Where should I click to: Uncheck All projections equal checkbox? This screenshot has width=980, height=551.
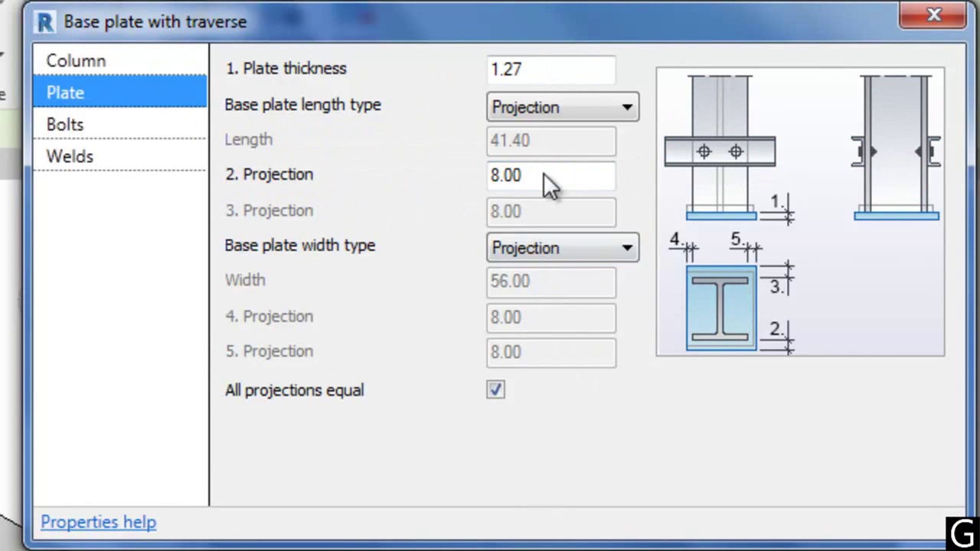[495, 390]
